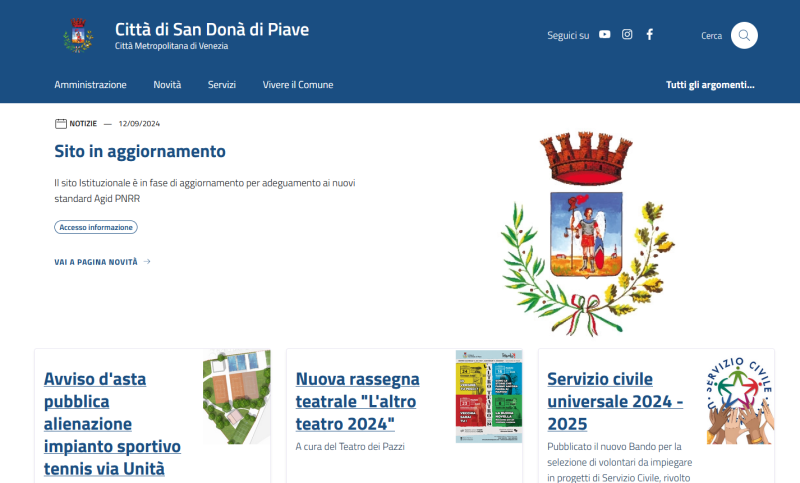Click the Cerca label
This screenshot has height=483, width=800.
pos(711,36)
